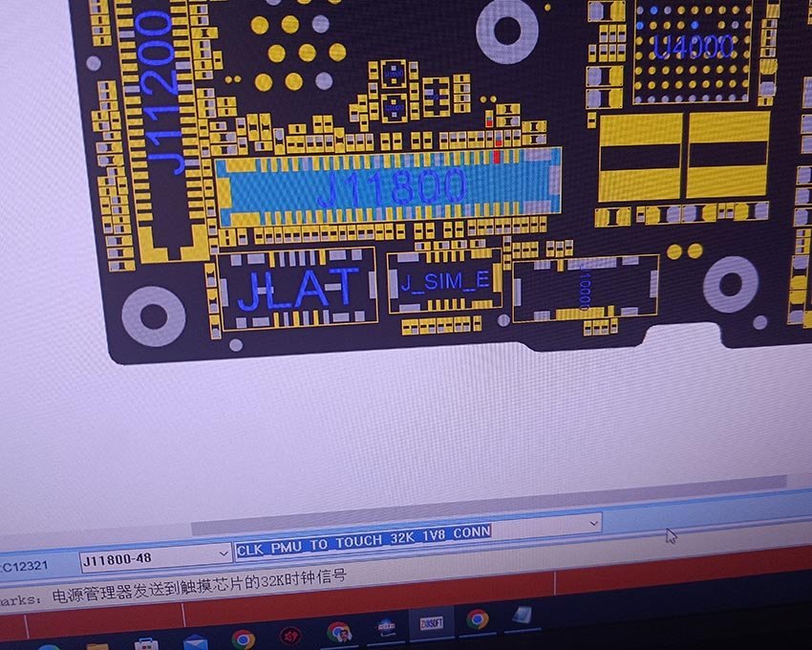
Task: Open the Chrome icon beside the Mail icon
Action: coord(243,639)
